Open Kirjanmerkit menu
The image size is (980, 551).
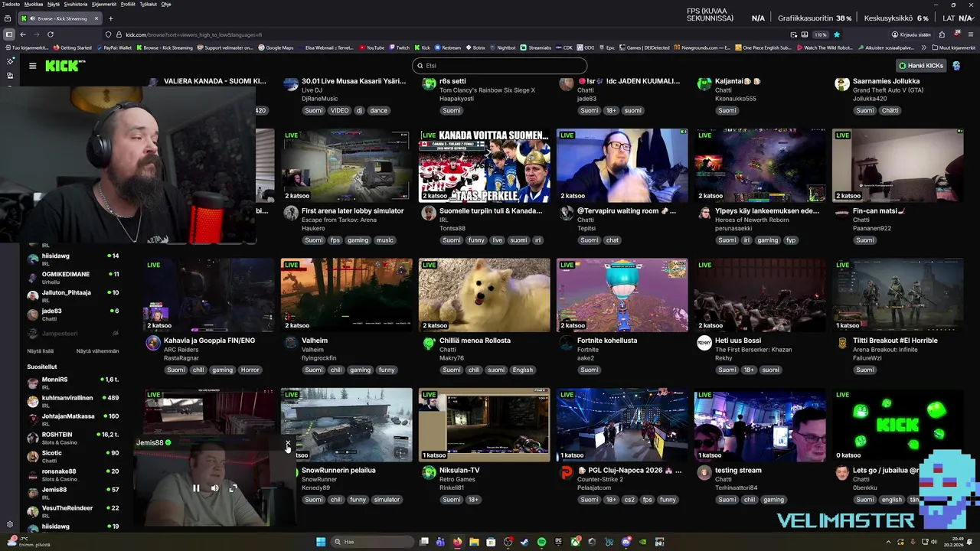point(104,4)
